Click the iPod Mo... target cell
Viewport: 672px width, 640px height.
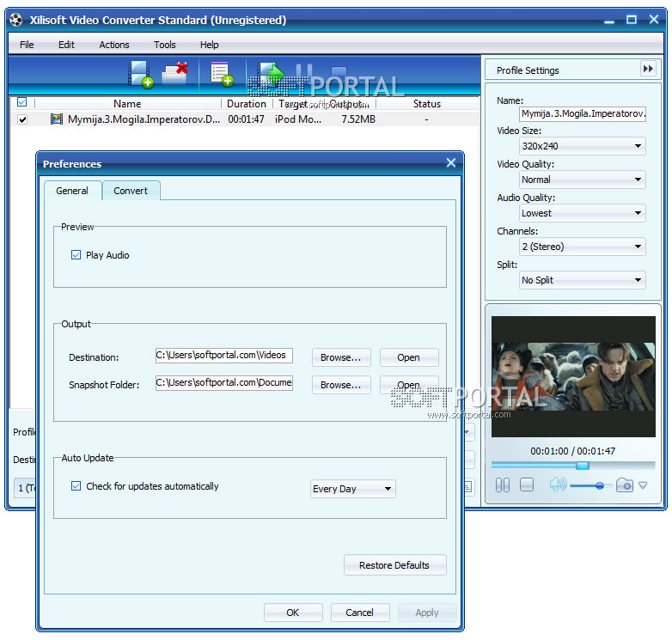click(x=298, y=119)
